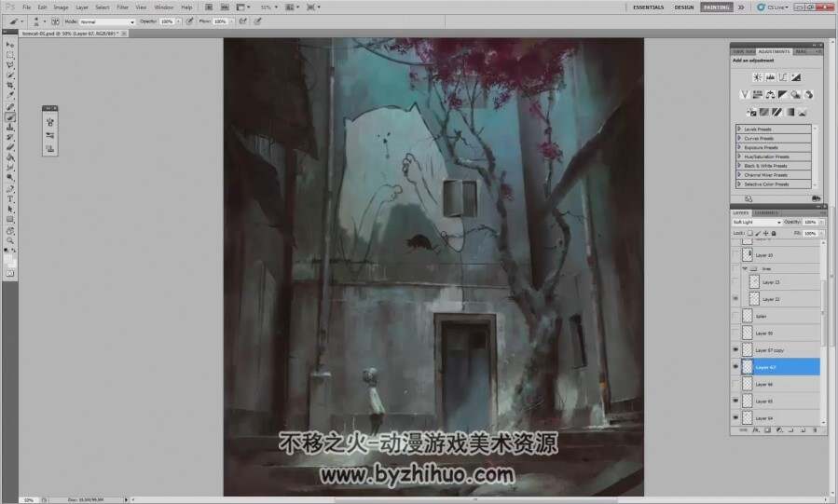Expand the Levels Presets list
The width and height of the screenshot is (838, 504).
(740, 129)
